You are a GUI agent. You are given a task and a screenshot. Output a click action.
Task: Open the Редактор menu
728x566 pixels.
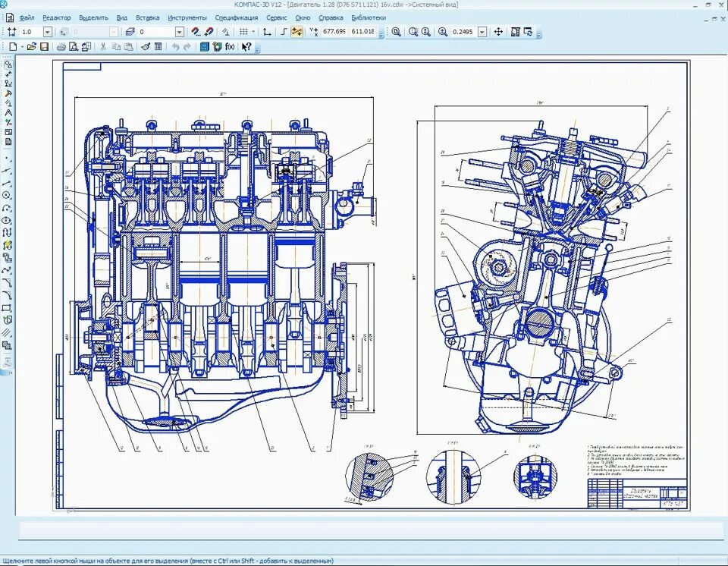coord(57,18)
